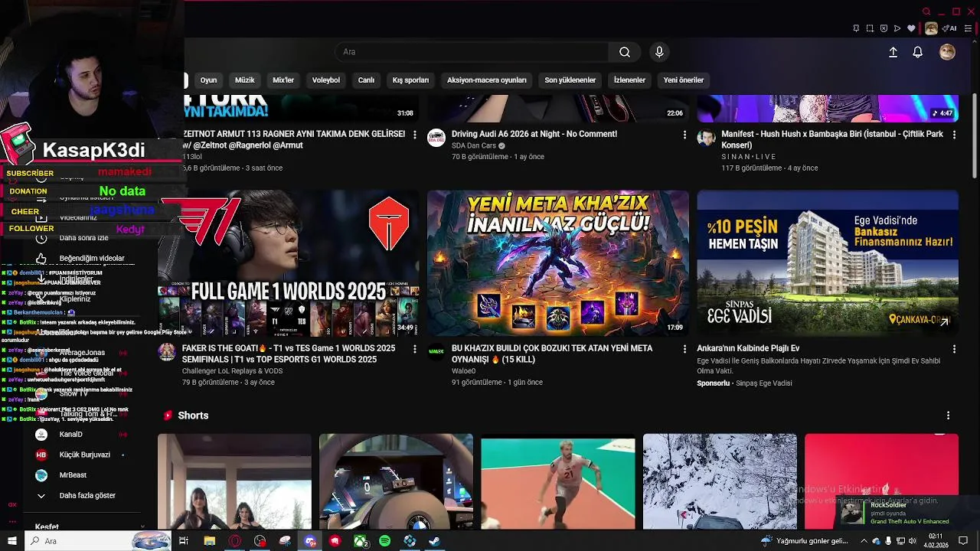Open options for Driving Audi A6 video
The image size is (980, 551).
[684, 135]
